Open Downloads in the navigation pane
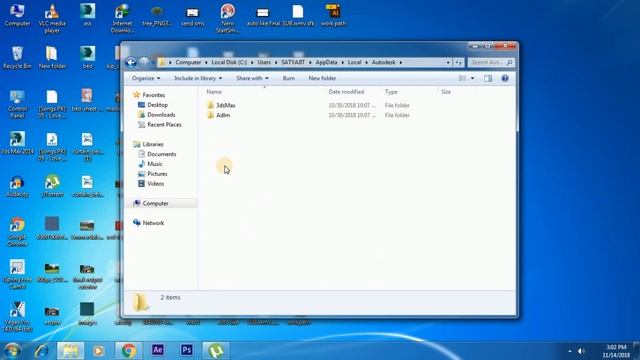The image size is (640, 360). pos(161,115)
